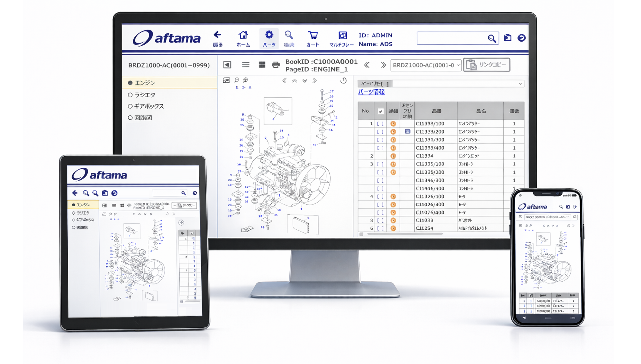Screen dimensions: 641x364
Task: Open the search (検索) menu item
Action: (289, 38)
